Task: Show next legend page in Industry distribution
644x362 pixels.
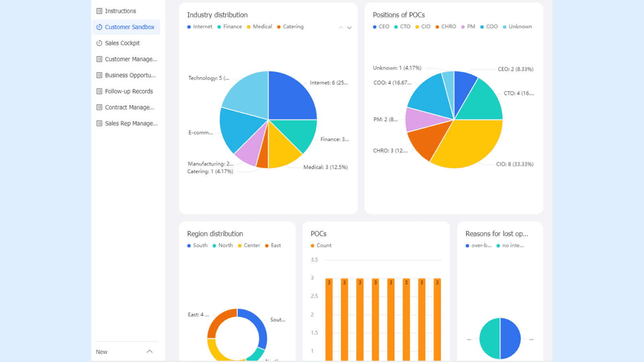Action: point(349,28)
